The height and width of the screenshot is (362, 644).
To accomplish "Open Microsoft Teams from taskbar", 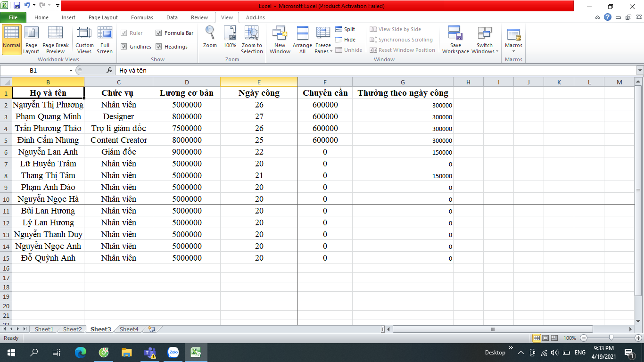I will pyautogui.click(x=150, y=352).
